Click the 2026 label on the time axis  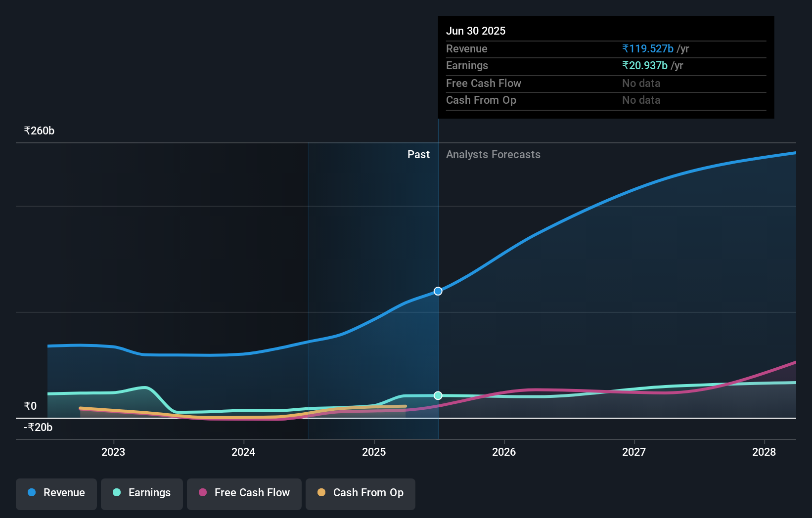click(503, 452)
